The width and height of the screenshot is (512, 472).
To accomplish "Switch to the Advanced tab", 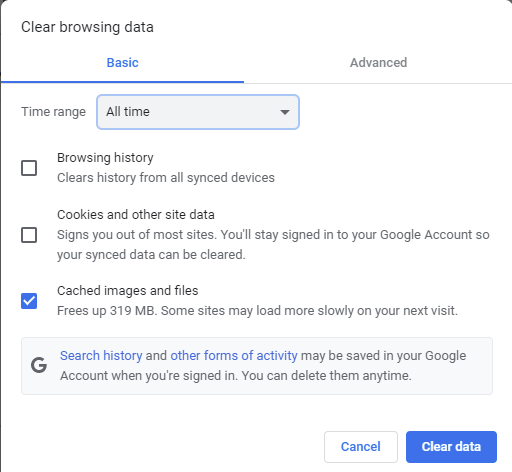I will coord(378,62).
